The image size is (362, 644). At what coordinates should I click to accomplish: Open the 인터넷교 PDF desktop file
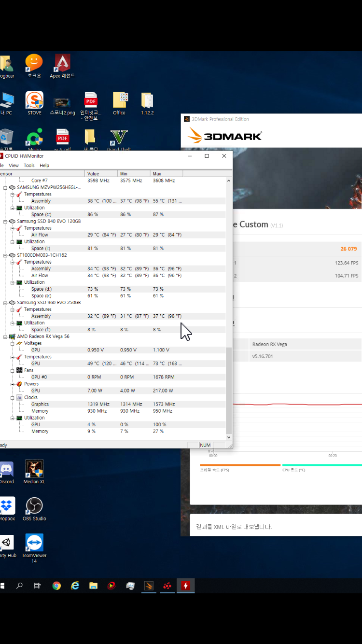pos(91,106)
